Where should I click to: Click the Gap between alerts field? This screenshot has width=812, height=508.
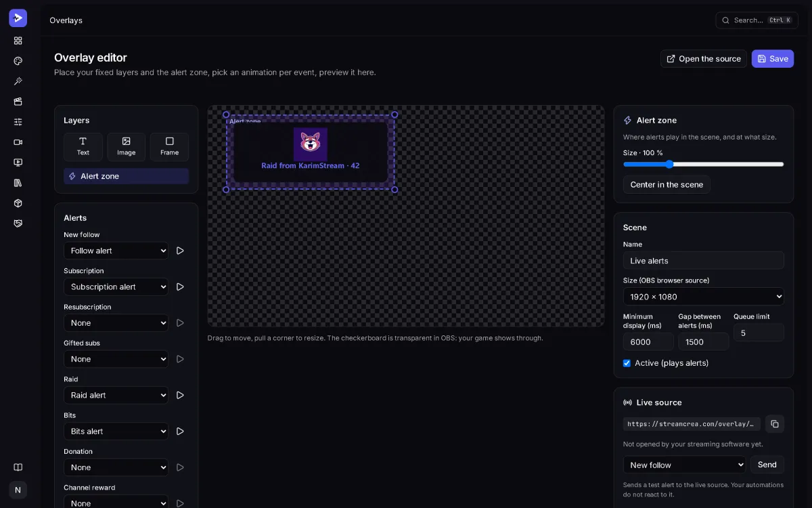tap(704, 342)
